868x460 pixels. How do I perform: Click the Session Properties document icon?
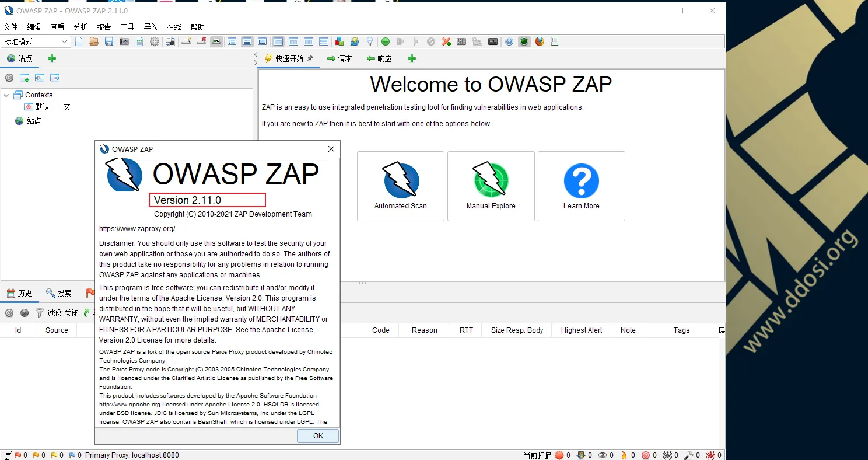coord(139,41)
